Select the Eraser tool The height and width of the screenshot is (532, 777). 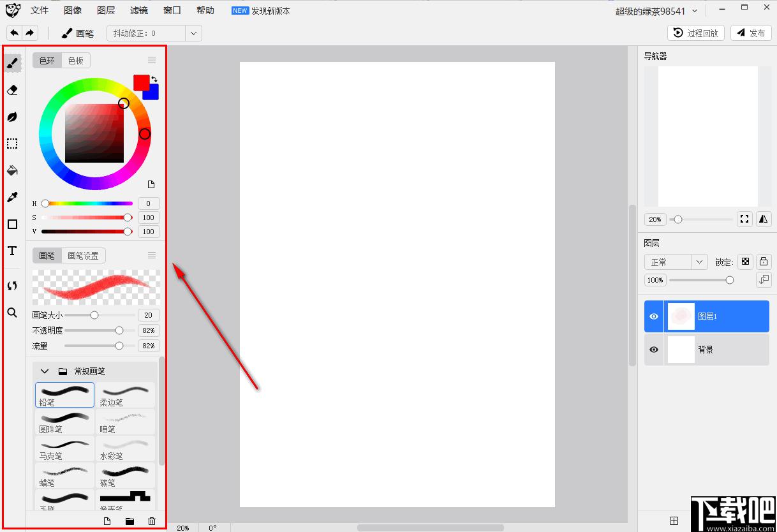click(12, 90)
